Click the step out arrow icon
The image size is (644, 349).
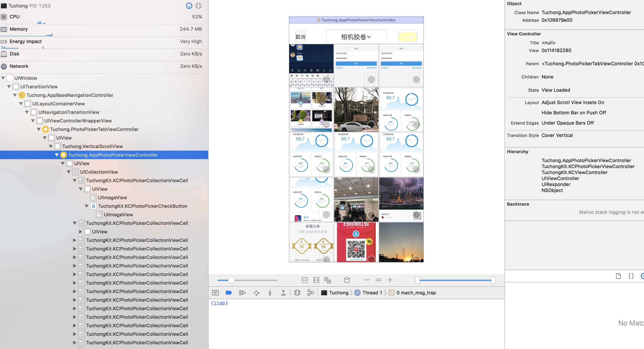pos(283,293)
